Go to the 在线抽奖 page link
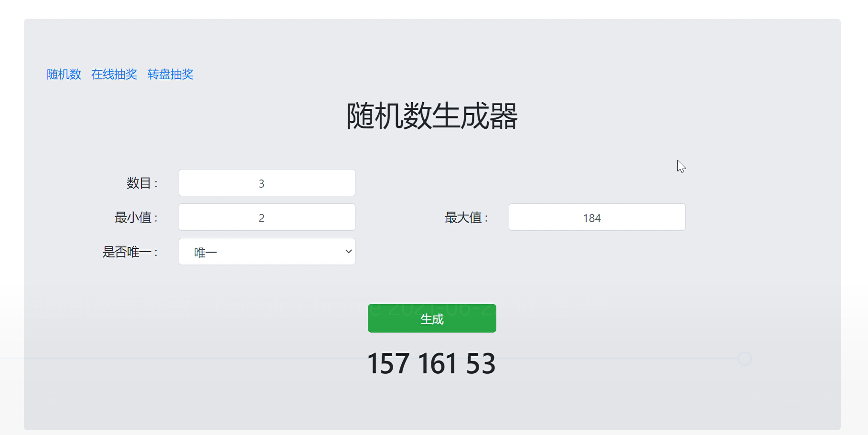868x435 pixels. coord(114,74)
